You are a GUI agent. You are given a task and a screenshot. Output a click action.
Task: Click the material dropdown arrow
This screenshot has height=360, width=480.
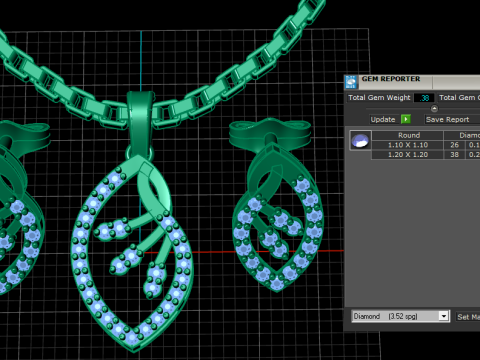pos(444,316)
